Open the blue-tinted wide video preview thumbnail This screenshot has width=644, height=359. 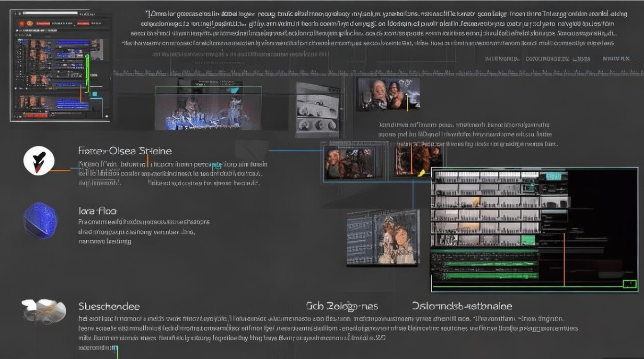(x=208, y=108)
